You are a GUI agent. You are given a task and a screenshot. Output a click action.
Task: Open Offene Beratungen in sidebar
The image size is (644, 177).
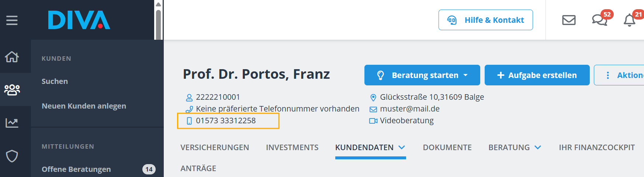click(76, 169)
